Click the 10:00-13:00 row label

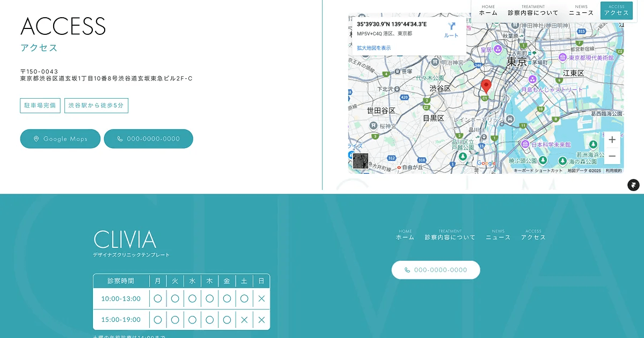[x=121, y=298]
